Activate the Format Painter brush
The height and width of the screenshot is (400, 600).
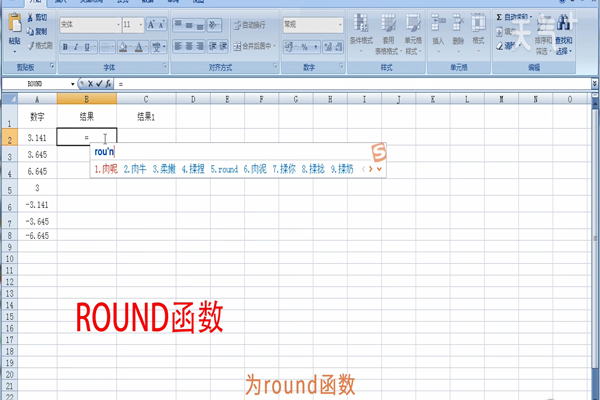click(31, 46)
